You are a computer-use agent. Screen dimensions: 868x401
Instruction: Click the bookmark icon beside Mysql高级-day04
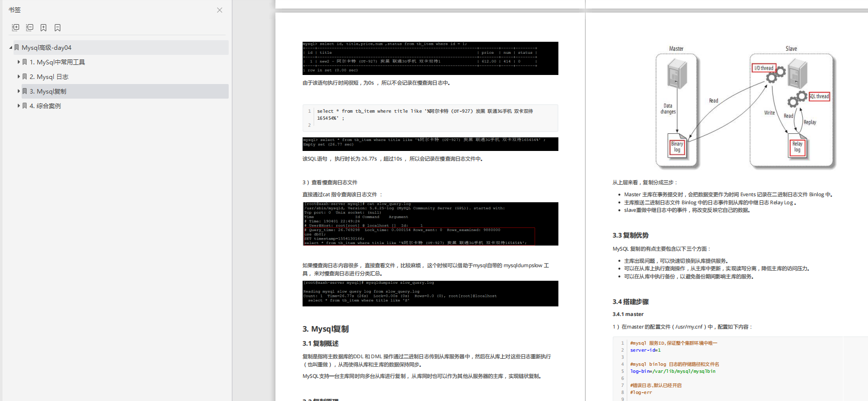click(x=17, y=47)
